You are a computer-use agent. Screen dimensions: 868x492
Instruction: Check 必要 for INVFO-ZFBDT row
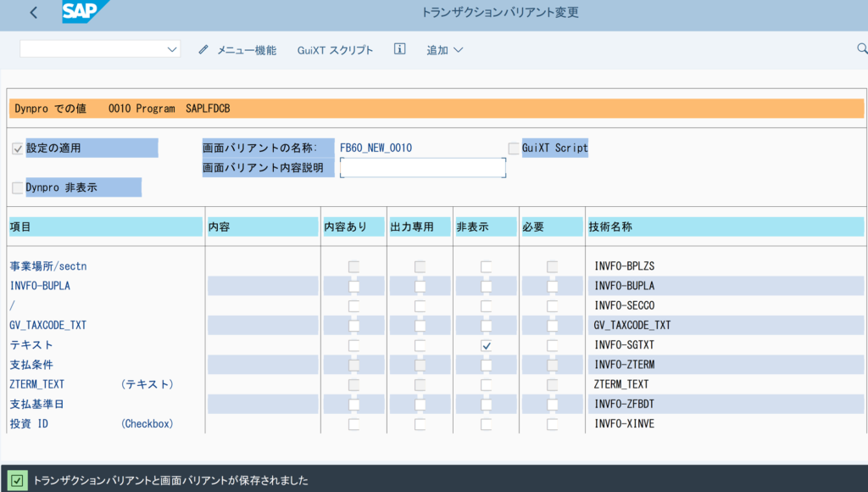[x=552, y=405]
